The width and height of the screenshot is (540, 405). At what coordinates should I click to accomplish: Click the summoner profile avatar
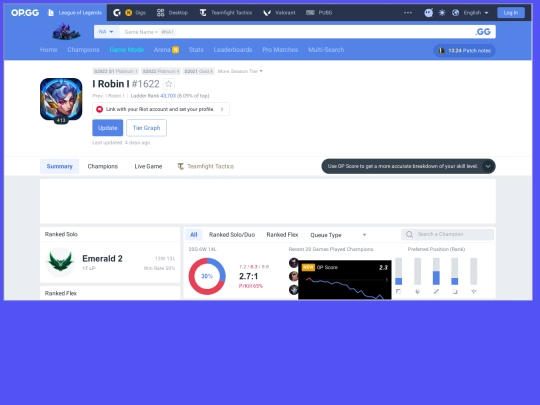click(x=61, y=99)
